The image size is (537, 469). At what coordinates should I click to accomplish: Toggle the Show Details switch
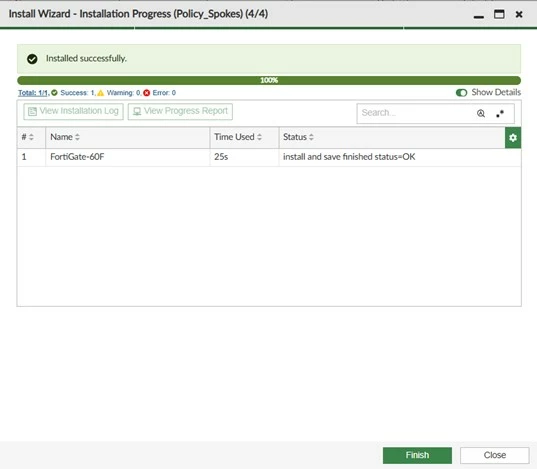[x=461, y=92]
